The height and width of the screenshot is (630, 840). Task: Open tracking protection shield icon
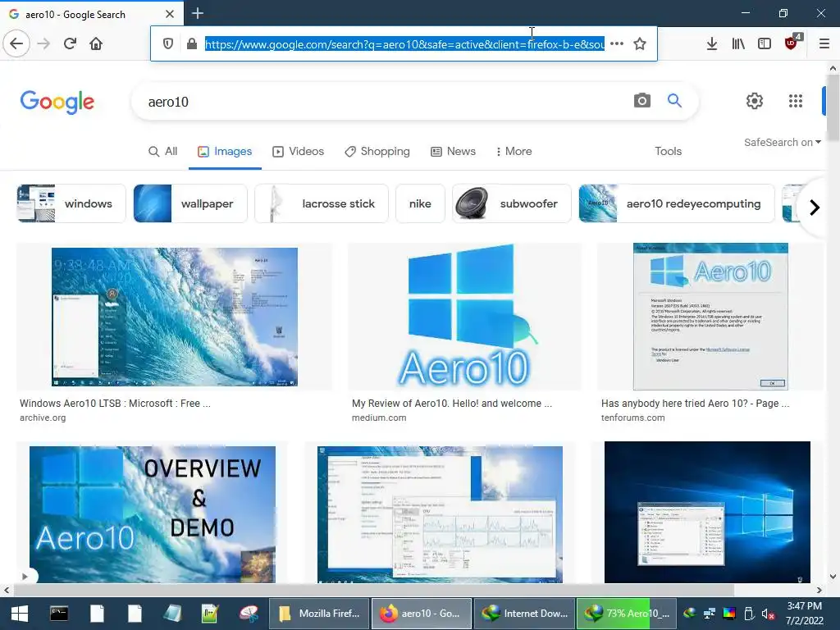(167, 43)
